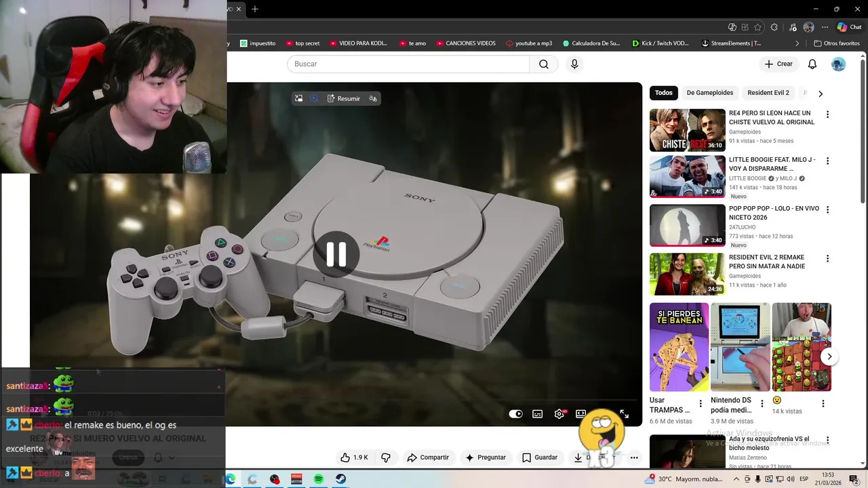Viewport: 868px width, 488px height.
Task: Open POP POP POP - LOLO thumbnail
Action: 688,226
